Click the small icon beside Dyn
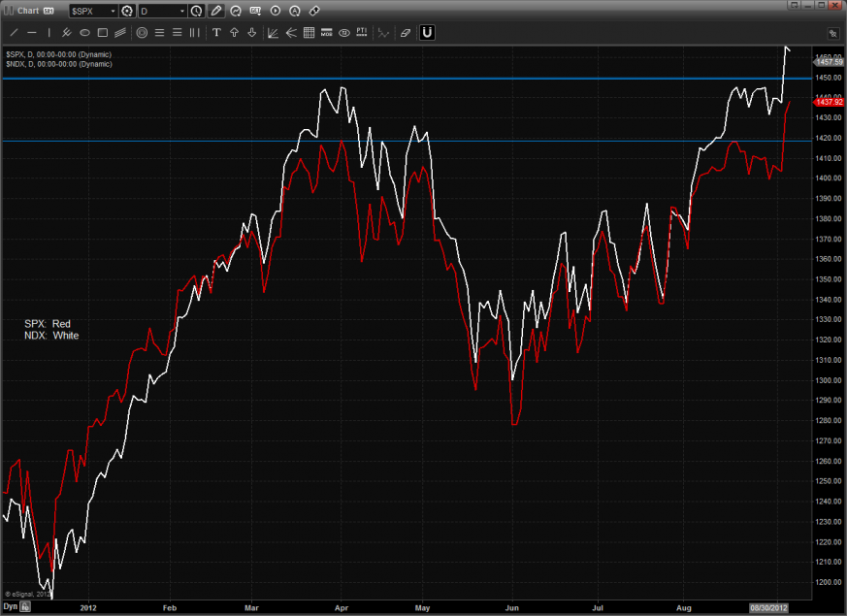The image size is (847, 616). tap(25, 607)
